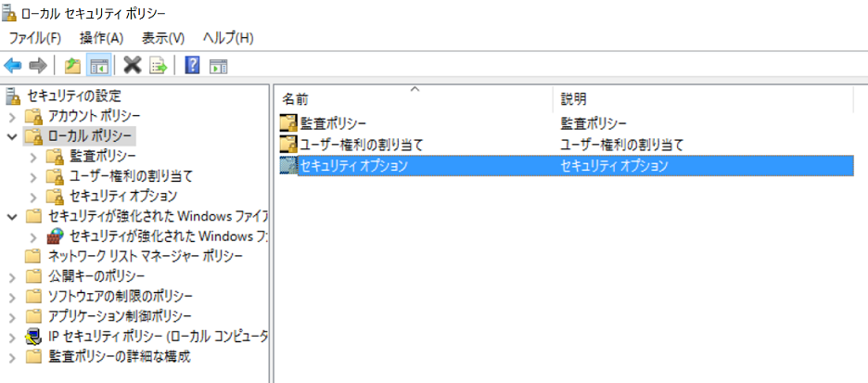Toggle the console tree pane icon
The width and height of the screenshot is (868, 383).
(99, 66)
